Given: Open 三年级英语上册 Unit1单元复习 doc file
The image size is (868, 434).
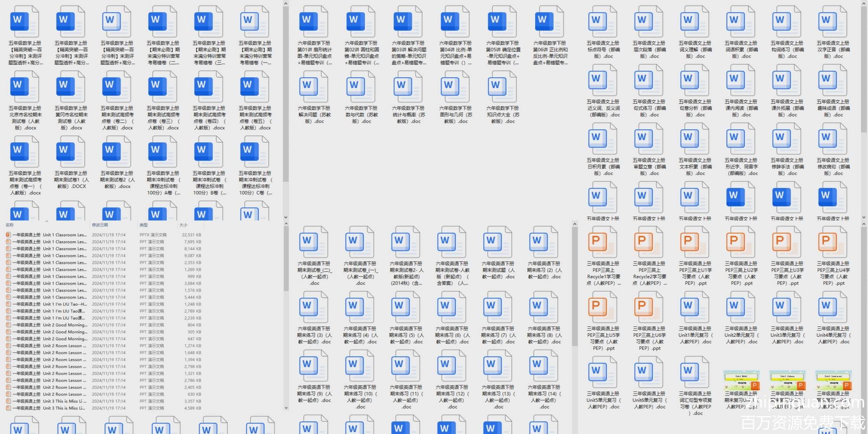Looking at the screenshot, I should tap(695, 318).
